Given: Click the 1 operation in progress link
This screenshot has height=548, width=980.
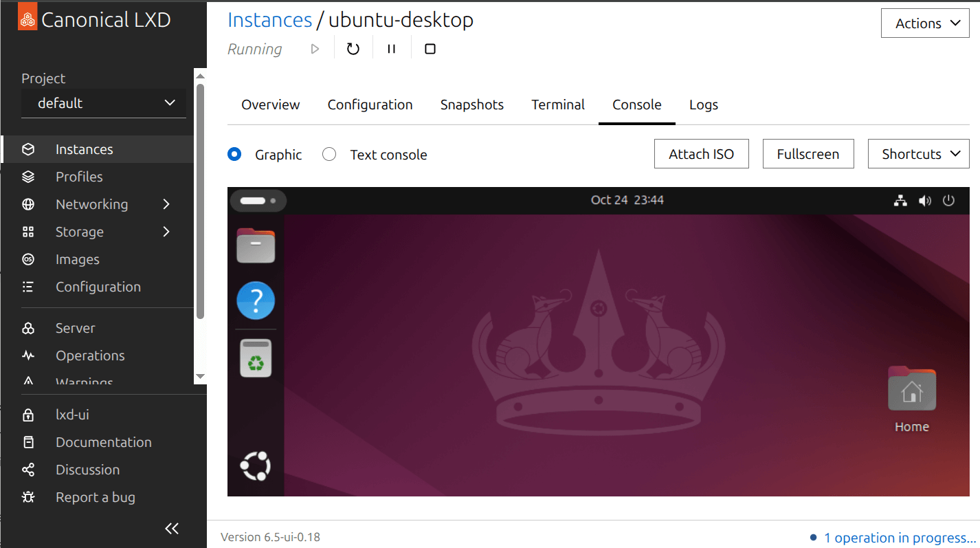Looking at the screenshot, I should (x=899, y=538).
